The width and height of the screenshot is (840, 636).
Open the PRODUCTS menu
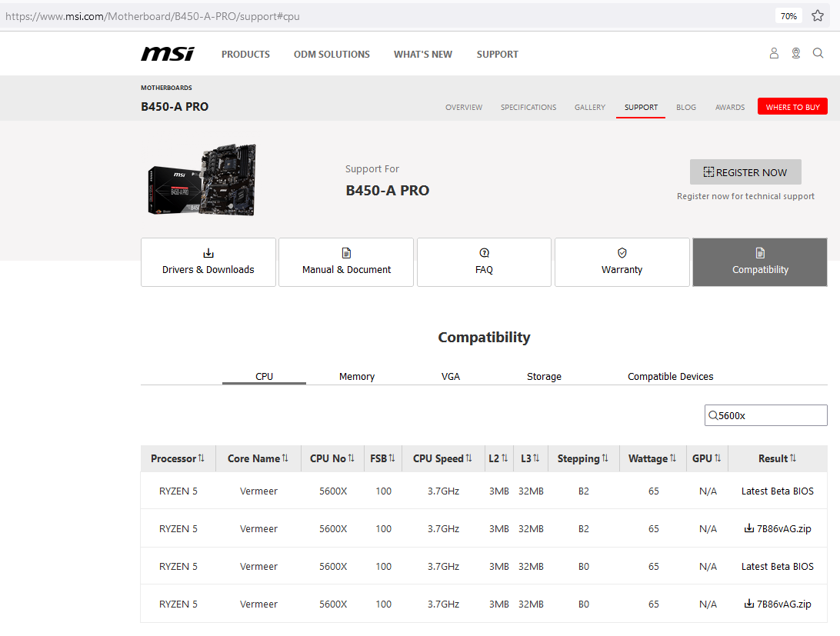point(245,54)
